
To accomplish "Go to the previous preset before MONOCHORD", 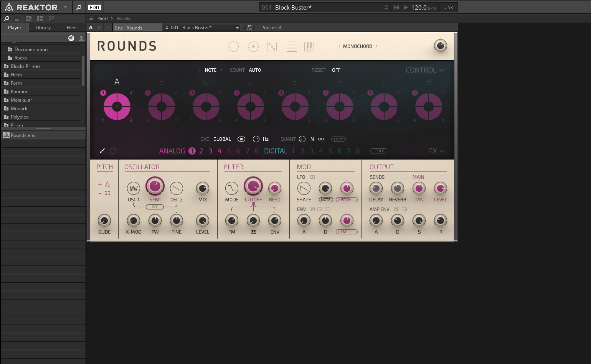I will pyautogui.click(x=339, y=46).
